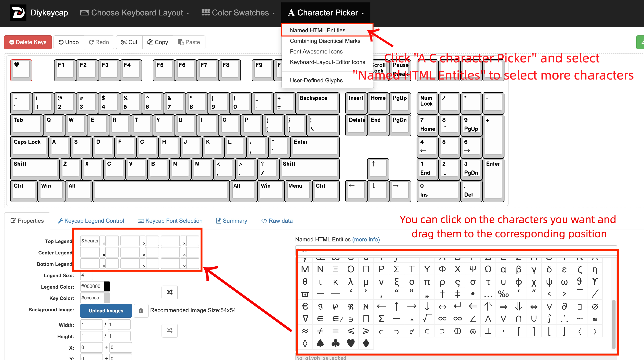
Task: Open the black legend color swatch
Action: pos(107,286)
